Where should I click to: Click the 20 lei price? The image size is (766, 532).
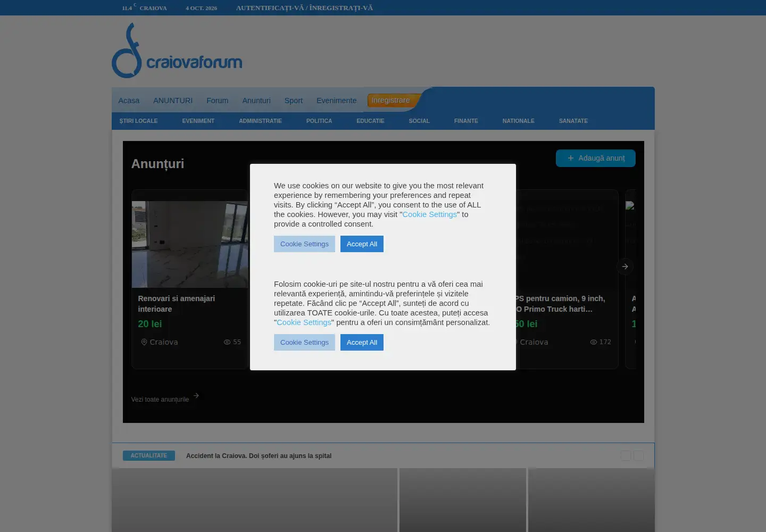click(150, 324)
